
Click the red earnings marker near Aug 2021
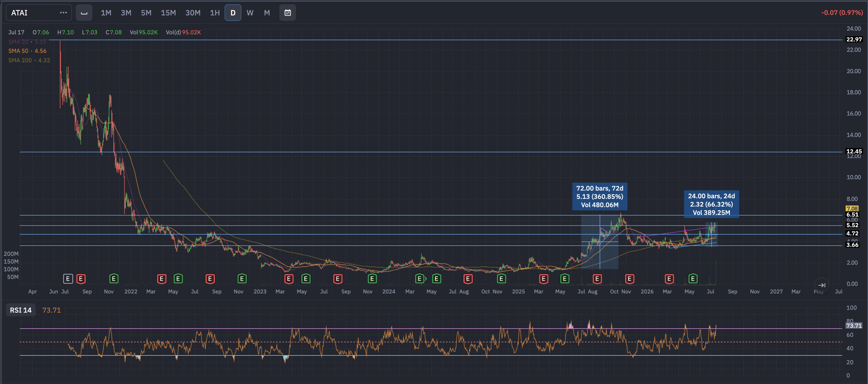coord(81,279)
